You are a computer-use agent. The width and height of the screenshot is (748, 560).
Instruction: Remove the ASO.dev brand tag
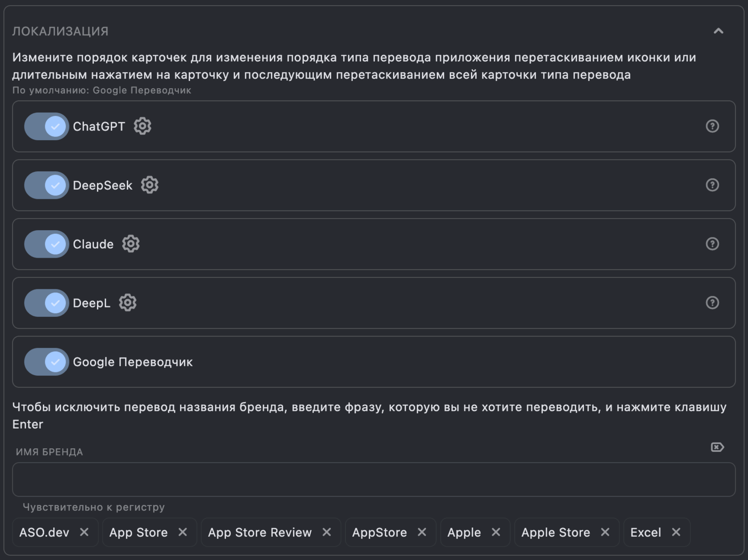85,532
